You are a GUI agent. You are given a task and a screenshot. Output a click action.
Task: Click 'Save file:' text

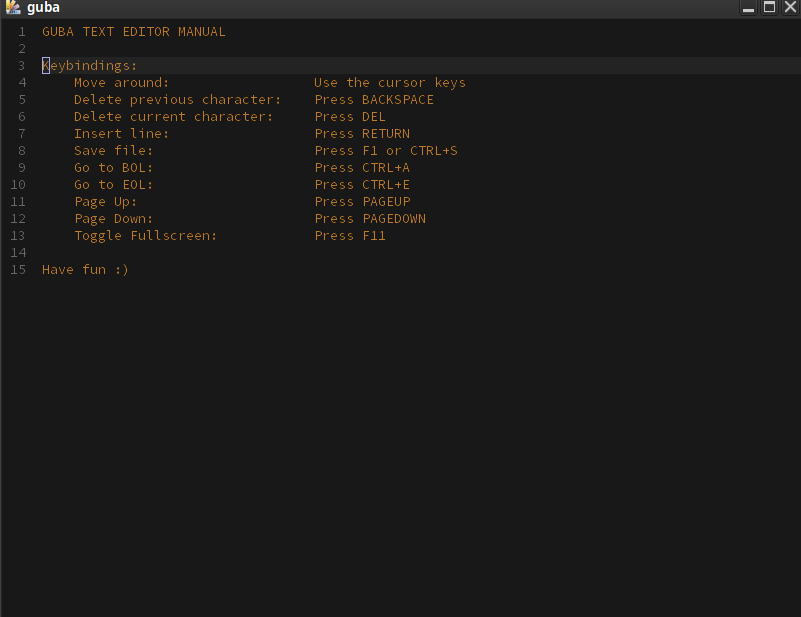click(x=113, y=151)
